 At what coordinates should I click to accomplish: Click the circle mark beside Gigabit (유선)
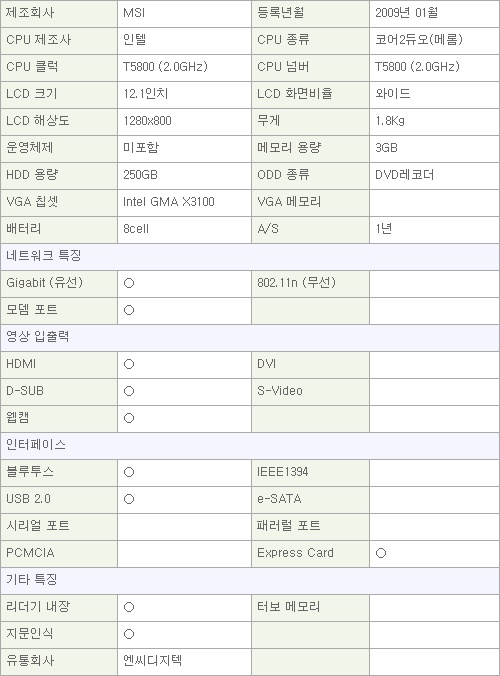click(129, 283)
